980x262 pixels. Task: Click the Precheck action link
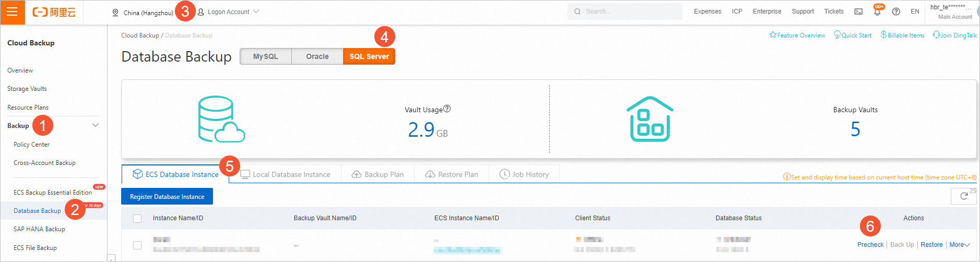pyautogui.click(x=870, y=245)
